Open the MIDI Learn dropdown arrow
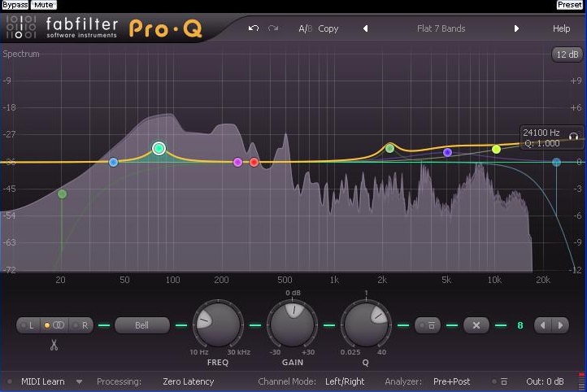This screenshot has height=392, width=587. pyautogui.click(x=79, y=382)
